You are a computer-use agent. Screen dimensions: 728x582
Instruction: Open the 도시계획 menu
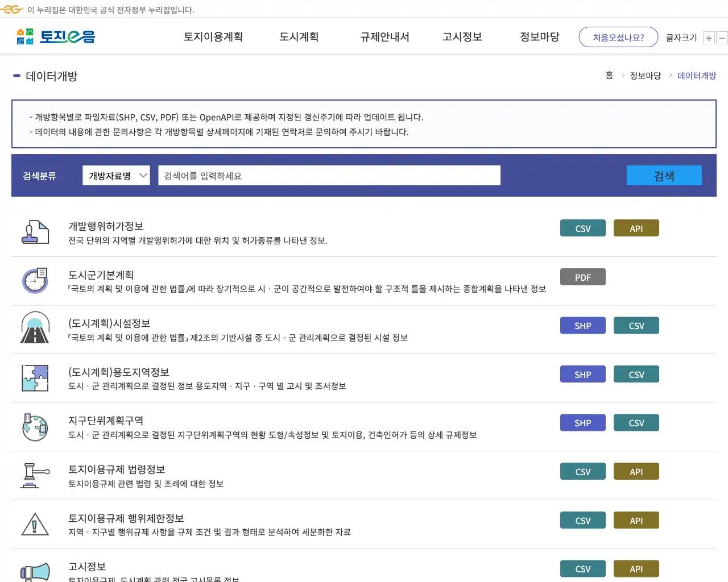click(x=299, y=36)
